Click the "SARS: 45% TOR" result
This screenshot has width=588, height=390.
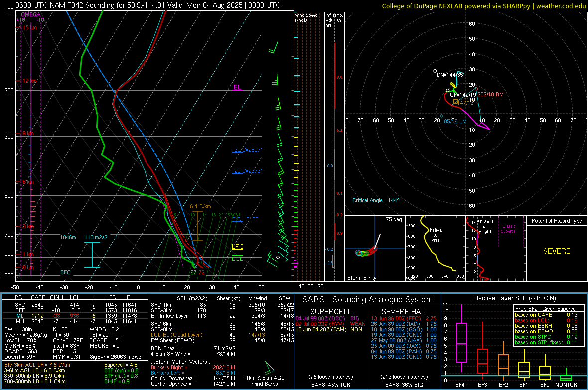coord(331,385)
